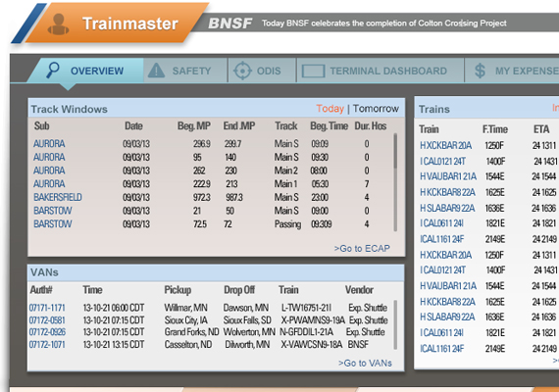
Task: Click the Track Windows scrollbar
Action: coord(395,182)
